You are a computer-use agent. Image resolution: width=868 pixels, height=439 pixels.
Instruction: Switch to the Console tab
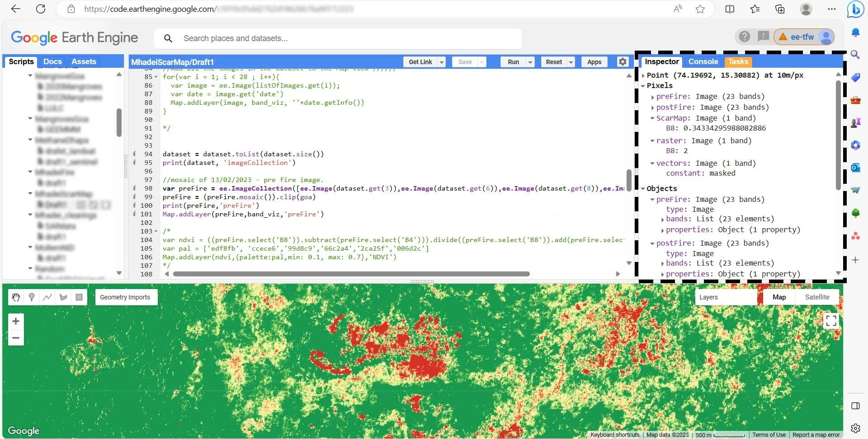(x=703, y=61)
